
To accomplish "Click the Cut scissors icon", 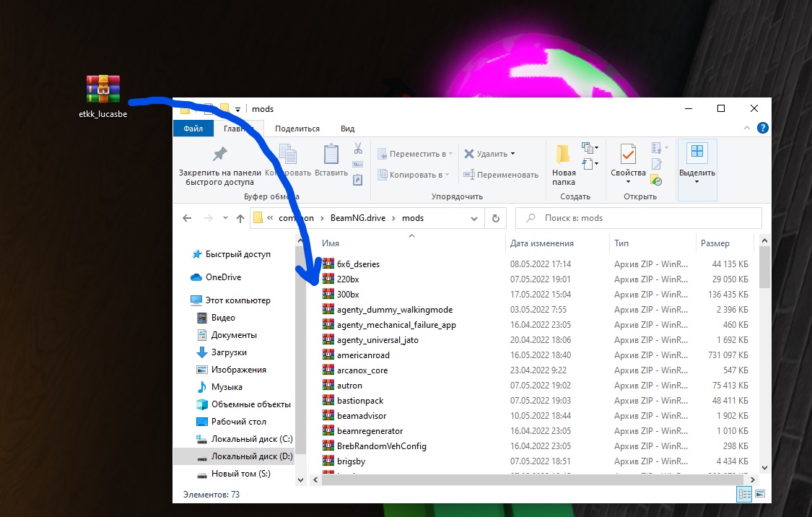I will point(358,149).
